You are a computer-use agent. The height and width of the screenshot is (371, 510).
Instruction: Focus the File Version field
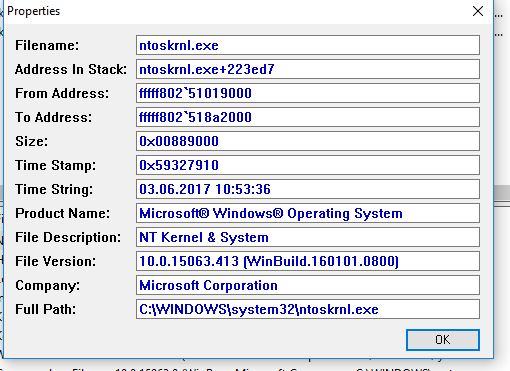tap(308, 261)
